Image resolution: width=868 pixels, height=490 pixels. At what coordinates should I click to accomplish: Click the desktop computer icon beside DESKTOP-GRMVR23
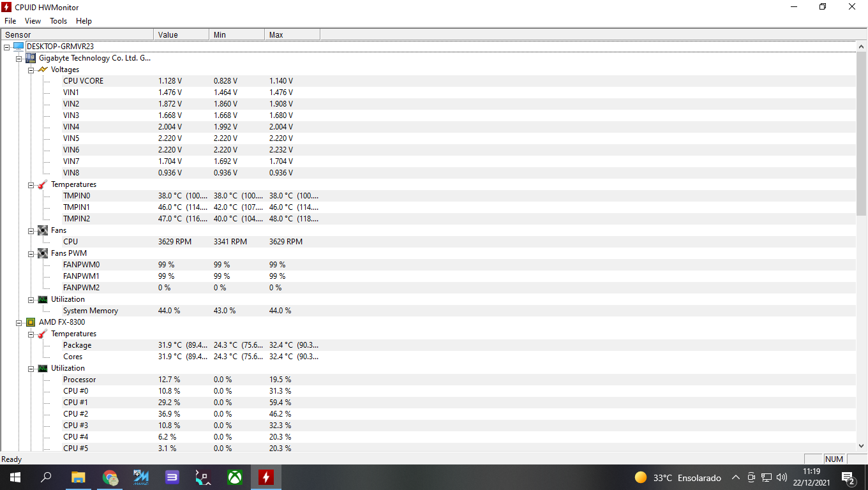coord(19,47)
